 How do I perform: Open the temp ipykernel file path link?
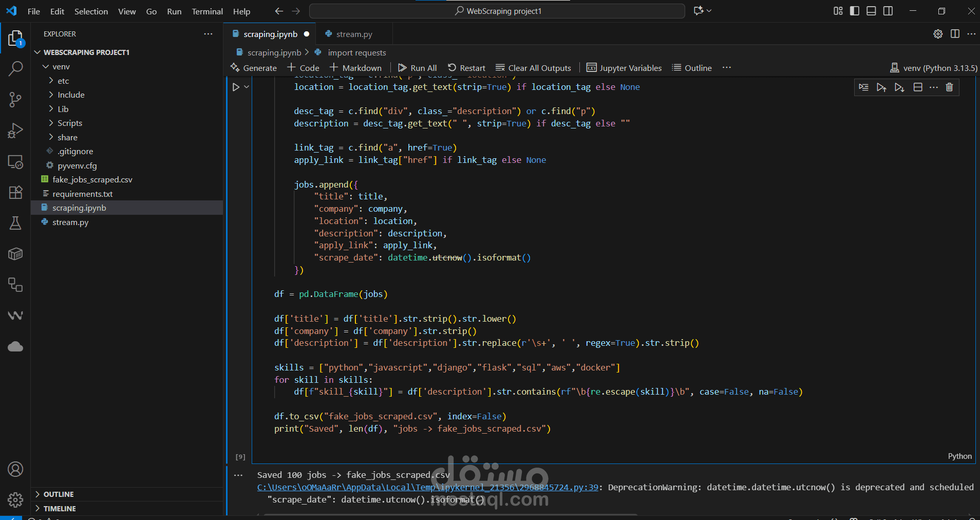pyautogui.click(x=428, y=487)
